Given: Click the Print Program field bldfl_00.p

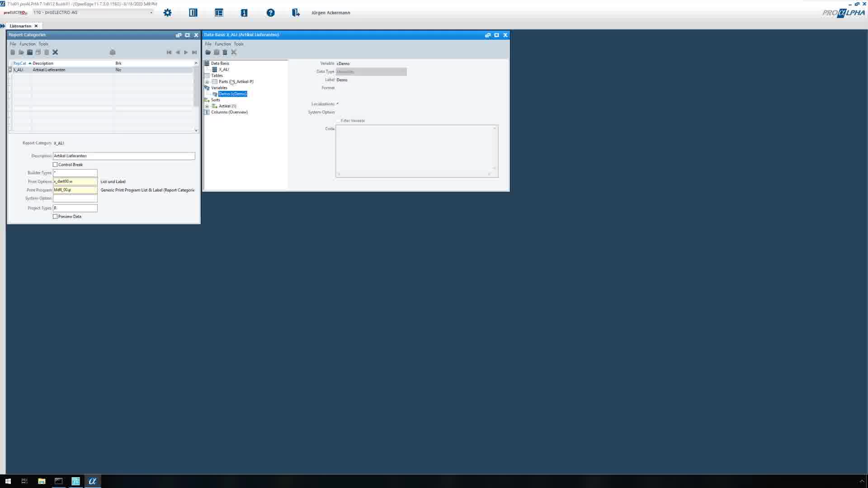Looking at the screenshot, I should (75, 190).
